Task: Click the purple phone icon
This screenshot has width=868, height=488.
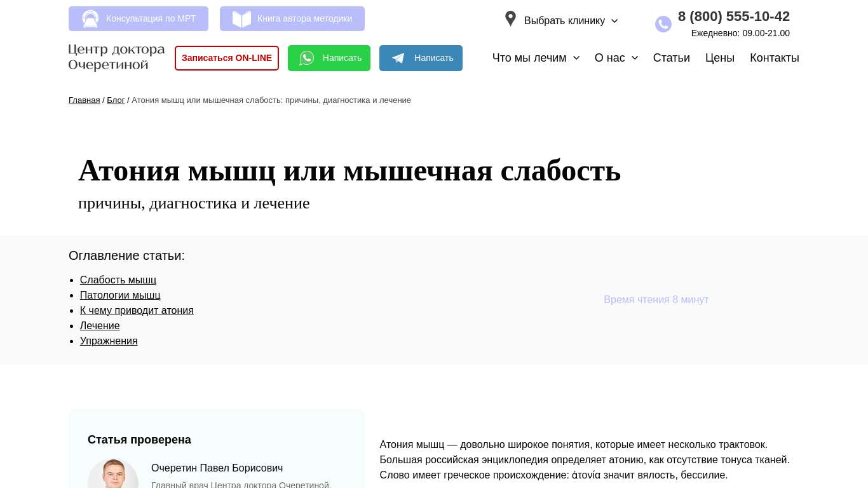Action: [663, 24]
